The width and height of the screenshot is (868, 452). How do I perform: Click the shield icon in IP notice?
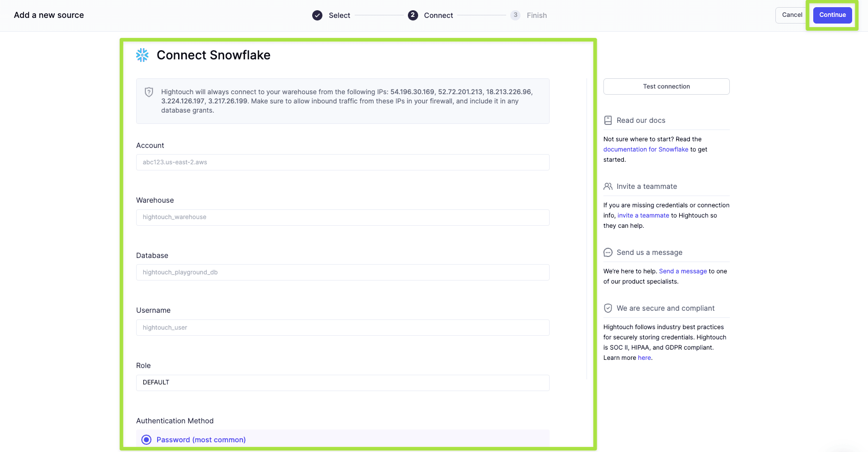(x=149, y=92)
